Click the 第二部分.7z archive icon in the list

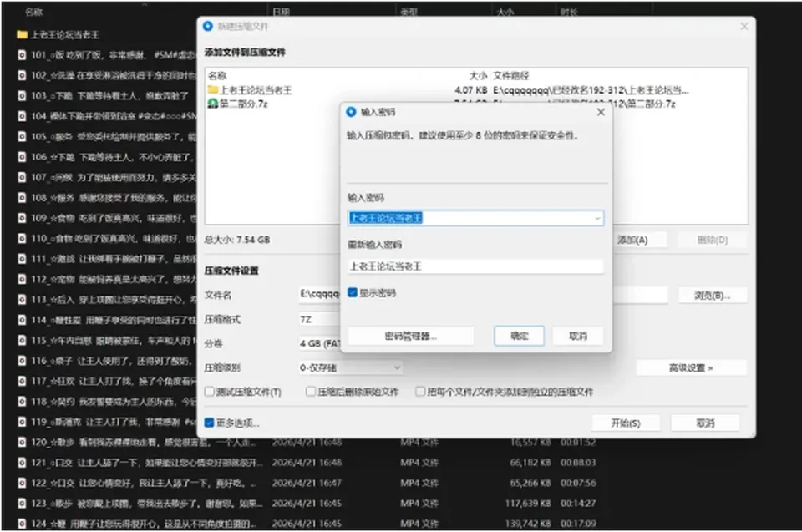[213, 104]
